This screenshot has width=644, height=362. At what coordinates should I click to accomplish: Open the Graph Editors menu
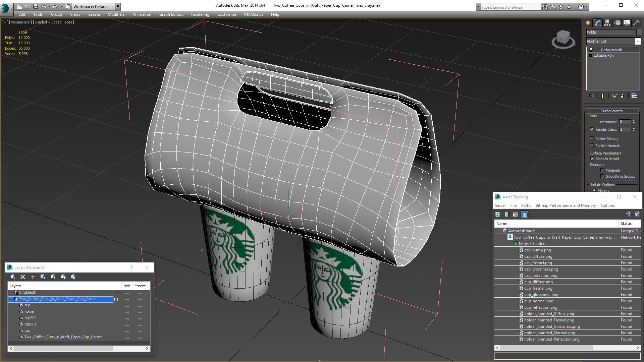(x=171, y=14)
